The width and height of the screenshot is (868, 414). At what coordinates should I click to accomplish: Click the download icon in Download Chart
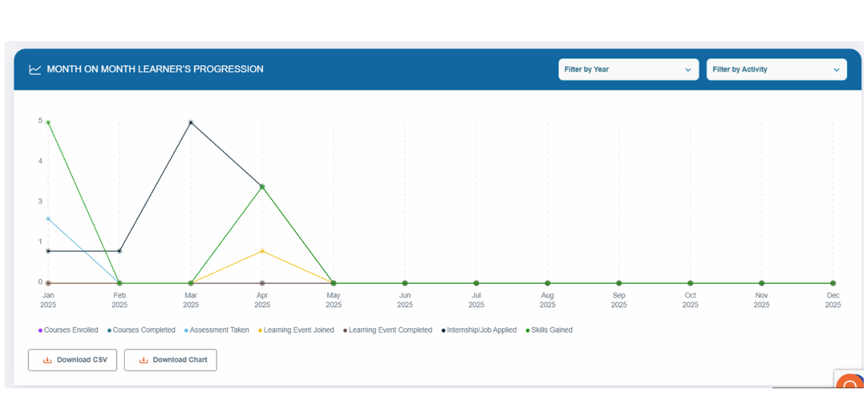143,360
